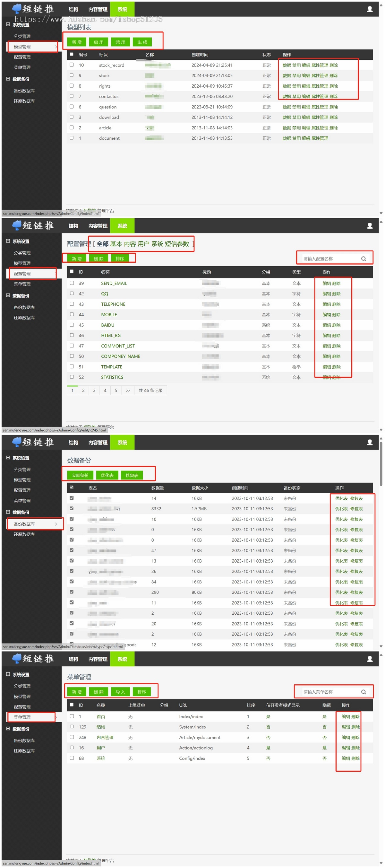Click 删除 link for BAIDU config row
Screen dimensions: 385x868
[336, 325]
